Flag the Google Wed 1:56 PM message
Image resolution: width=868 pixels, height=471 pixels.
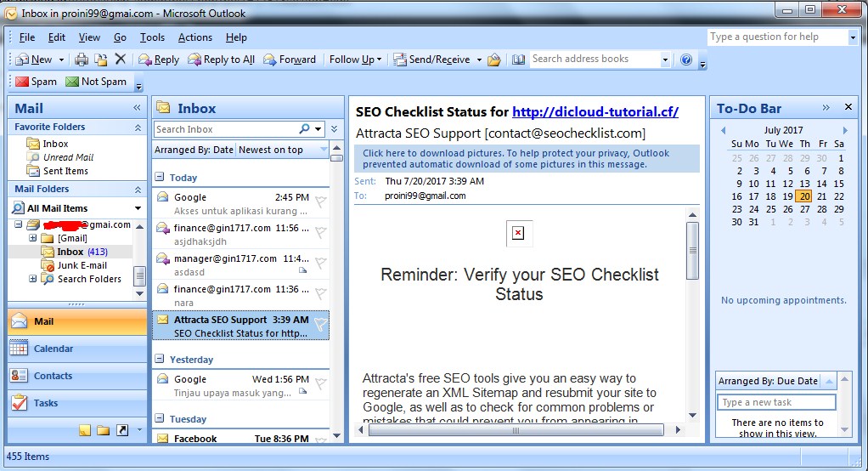coord(320,384)
